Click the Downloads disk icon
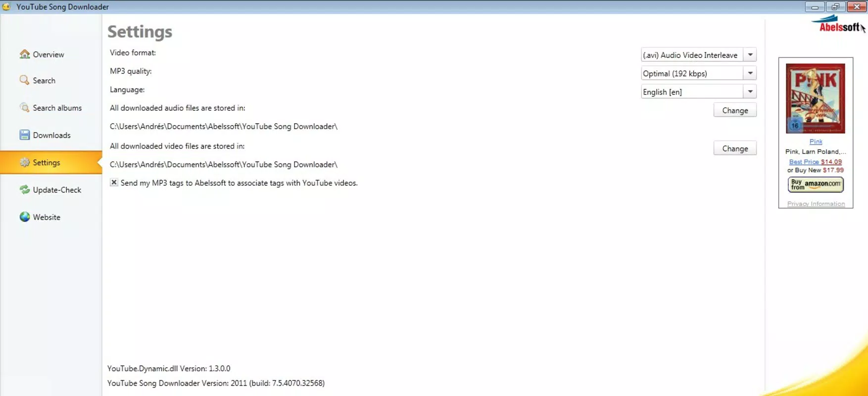868x396 pixels. point(25,135)
